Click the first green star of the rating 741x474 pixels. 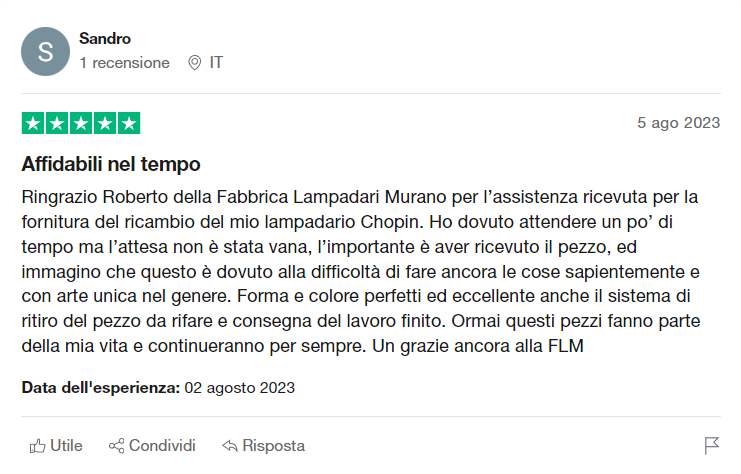32,124
